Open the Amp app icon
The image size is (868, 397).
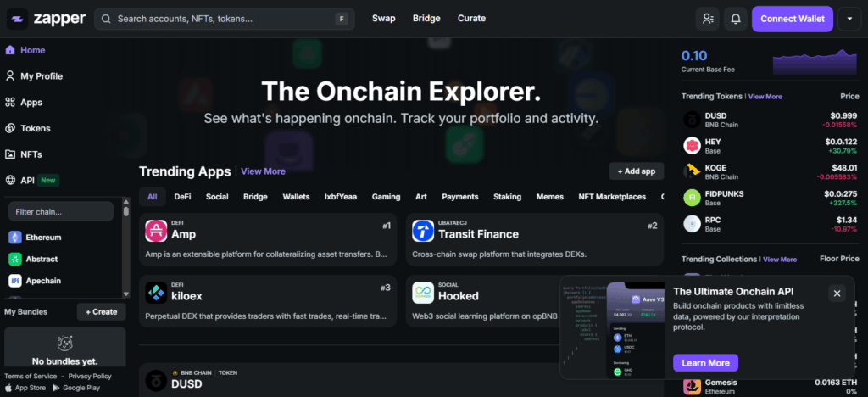click(156, 230)
